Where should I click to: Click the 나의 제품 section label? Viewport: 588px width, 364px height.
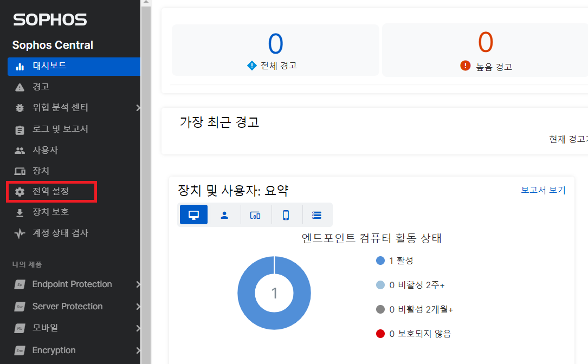27,265
